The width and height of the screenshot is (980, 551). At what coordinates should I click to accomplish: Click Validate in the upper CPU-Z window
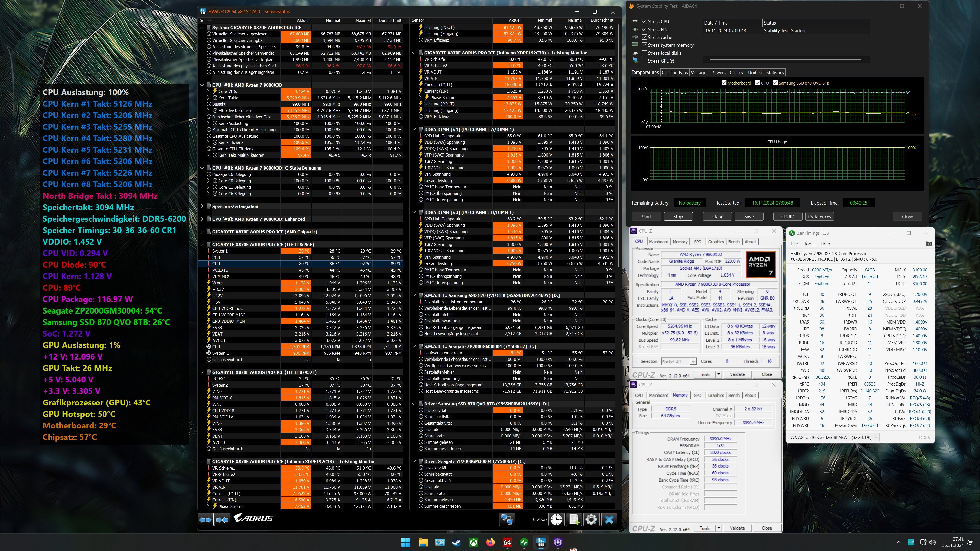[x=737, y=374]
